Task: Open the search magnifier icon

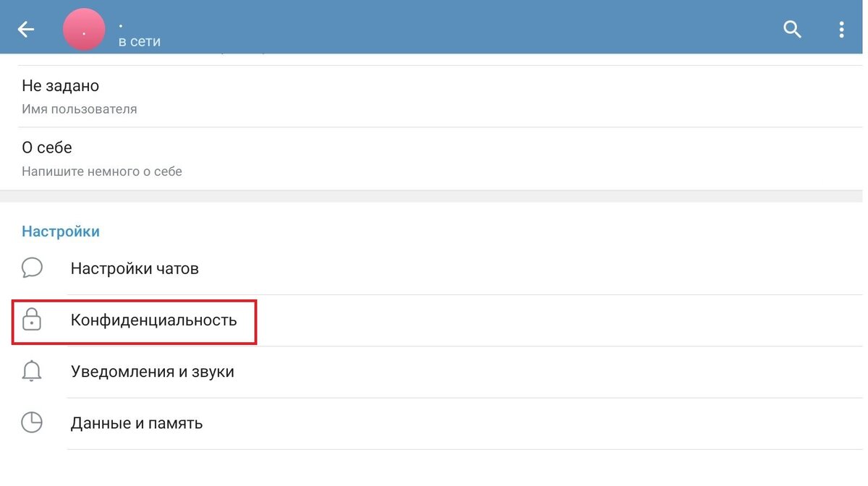Action: coord(793,30)
